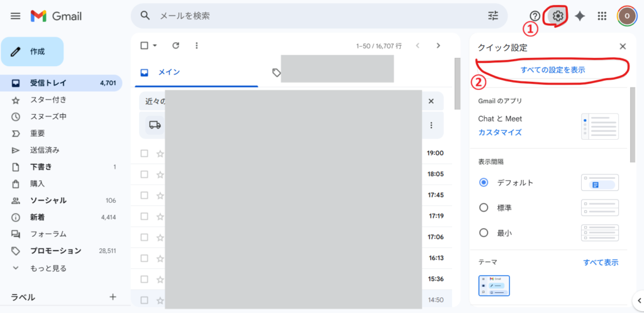The height and width of the screenshot is (313, 644).
Task: Open the select-all checkbox dropdown arrow
Action: point(155,45)
